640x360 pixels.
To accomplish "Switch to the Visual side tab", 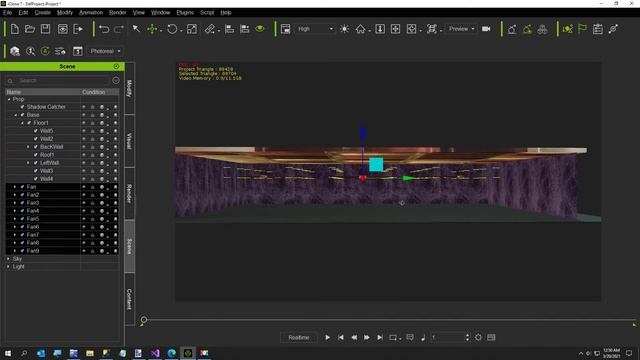I will click(x=129, y=141).
